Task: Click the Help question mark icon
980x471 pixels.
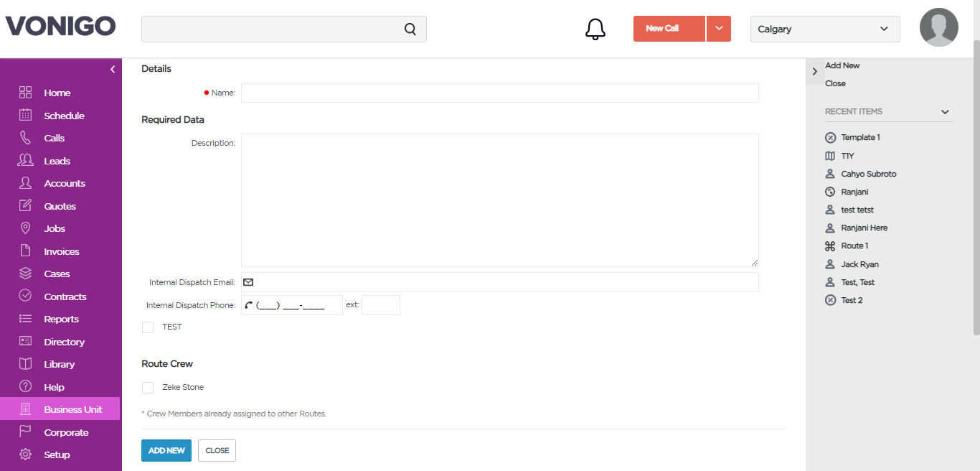Action: 25,386
